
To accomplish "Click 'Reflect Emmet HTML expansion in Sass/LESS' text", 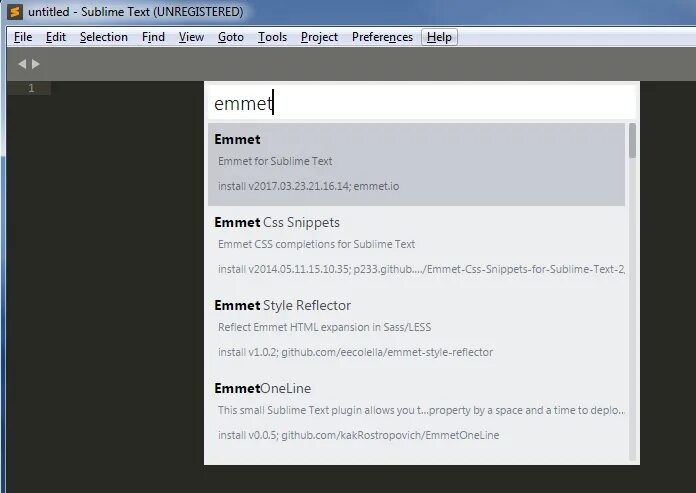I will (x=324, y=327).
